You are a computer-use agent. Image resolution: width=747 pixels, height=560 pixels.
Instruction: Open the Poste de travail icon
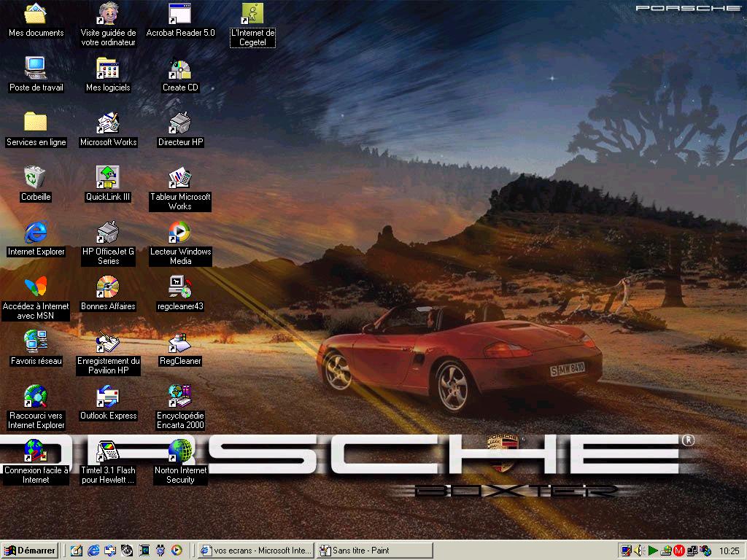(35, 69)
